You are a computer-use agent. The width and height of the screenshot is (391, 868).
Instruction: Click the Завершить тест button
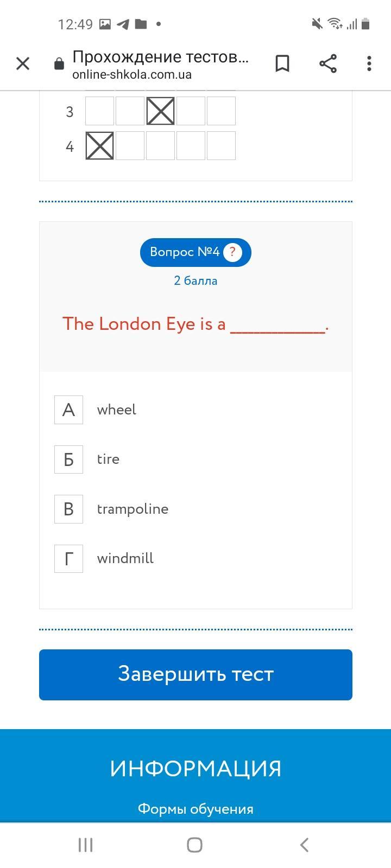point(195,675)
